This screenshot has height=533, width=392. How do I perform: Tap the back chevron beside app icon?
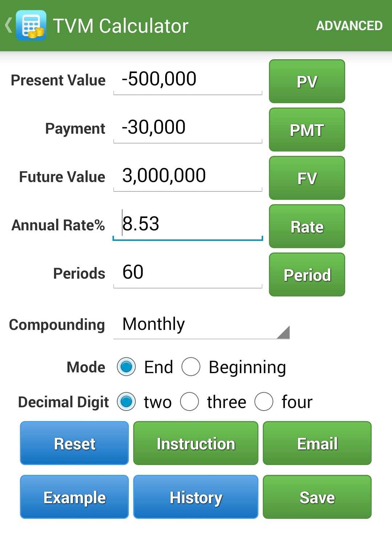coord(8,25)
